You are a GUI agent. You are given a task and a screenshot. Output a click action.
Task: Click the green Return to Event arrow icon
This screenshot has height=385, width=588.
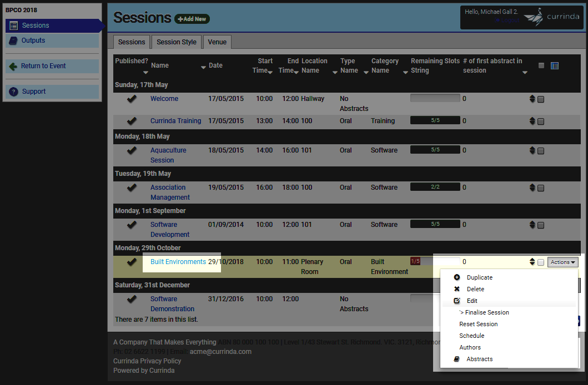(x=13, y=66)
